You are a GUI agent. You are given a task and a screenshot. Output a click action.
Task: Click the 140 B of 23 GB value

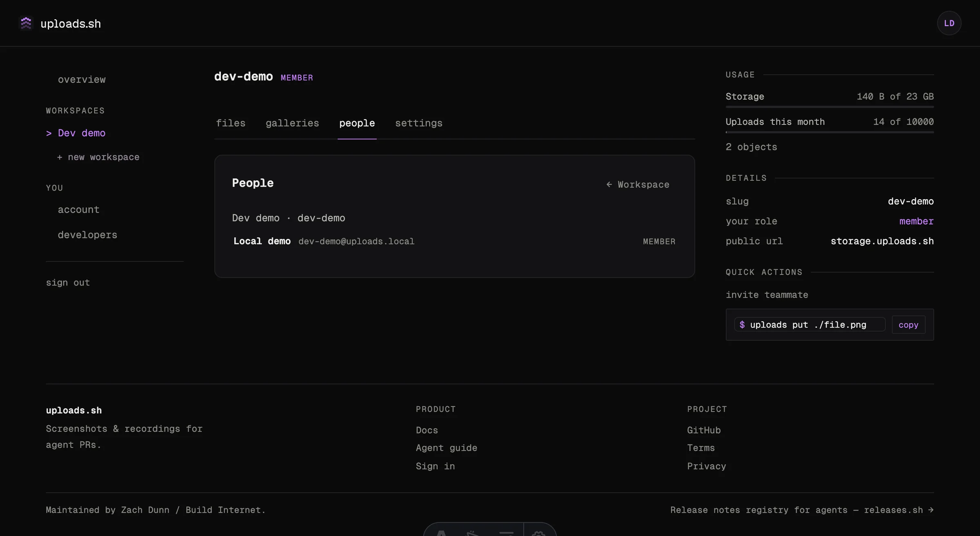coord(895,97)
